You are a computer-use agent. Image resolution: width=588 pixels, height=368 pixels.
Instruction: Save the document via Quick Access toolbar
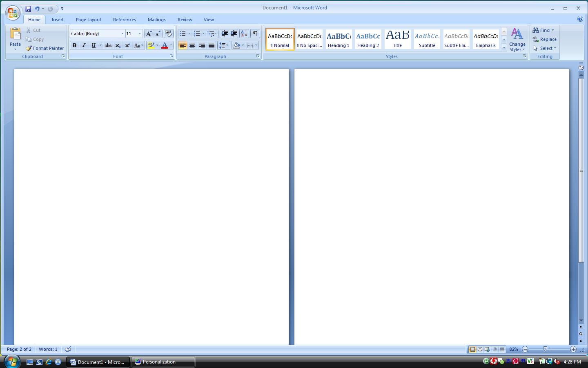(28, 9)
